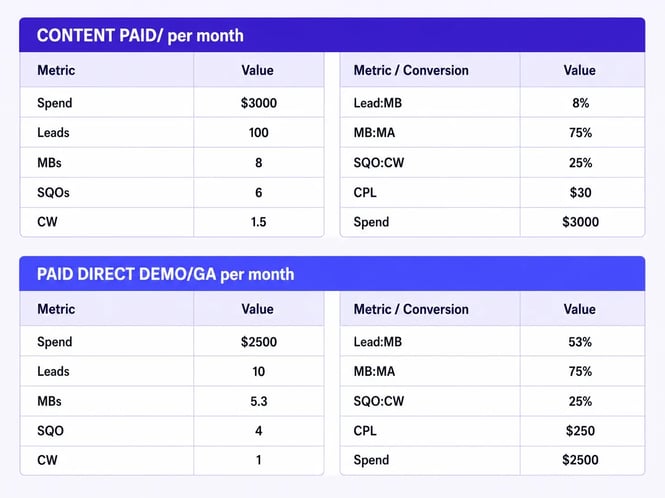Image resolution: width=665 pixels, height=498 pixels.
Task: Click the CW value 1.5
Action: (258, 222)
